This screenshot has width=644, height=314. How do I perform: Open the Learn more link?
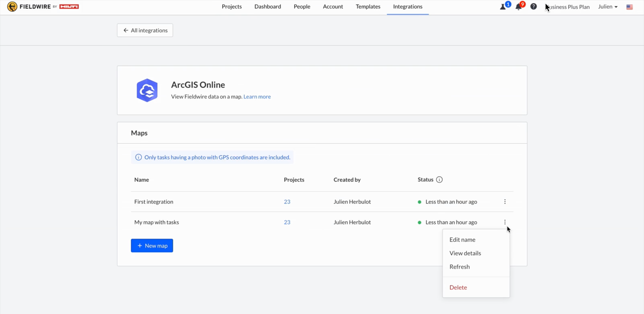[x=257, y=97]
